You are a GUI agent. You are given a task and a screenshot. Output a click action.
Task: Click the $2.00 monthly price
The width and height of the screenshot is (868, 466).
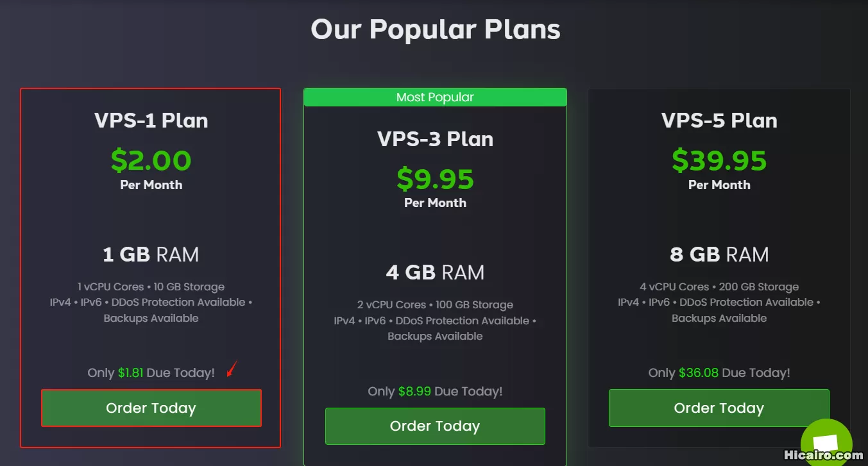pos(151,160)
